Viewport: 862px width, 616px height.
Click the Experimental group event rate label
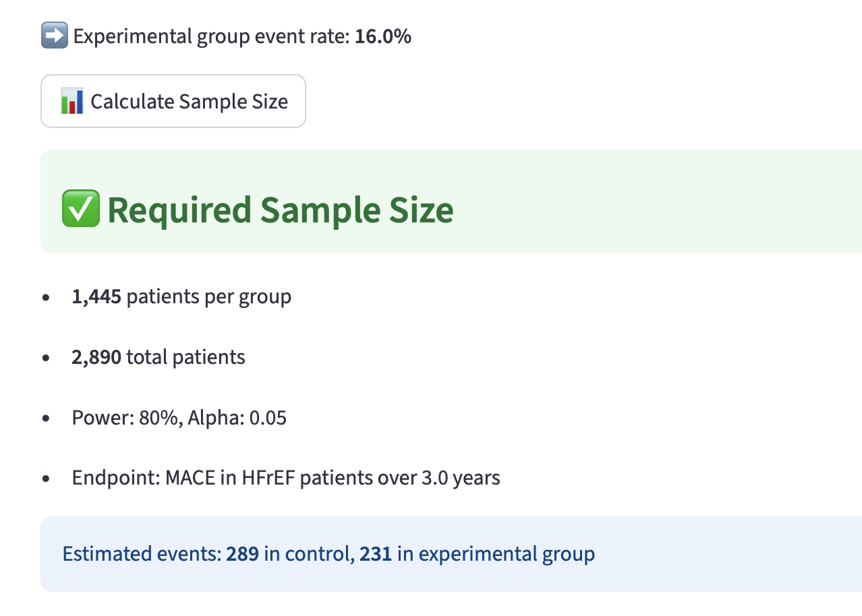211,36
